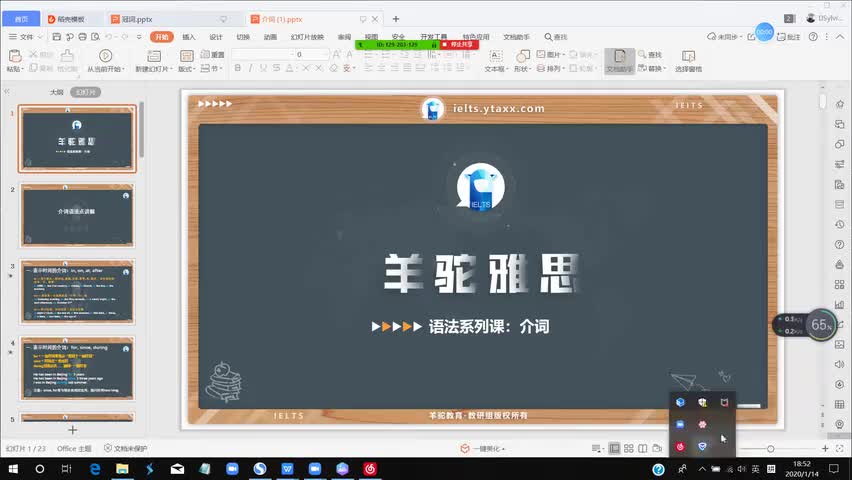The image size is (852, 480).
Task: Switch to the Design (设计) ribbon tab
Action: [216, 37]
